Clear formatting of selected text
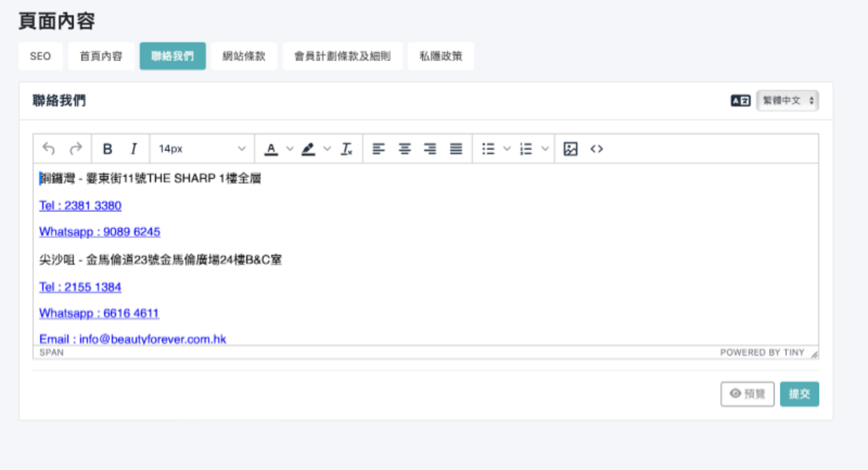The height and width of the screenshot is (470, 868). tap(347, 149)
